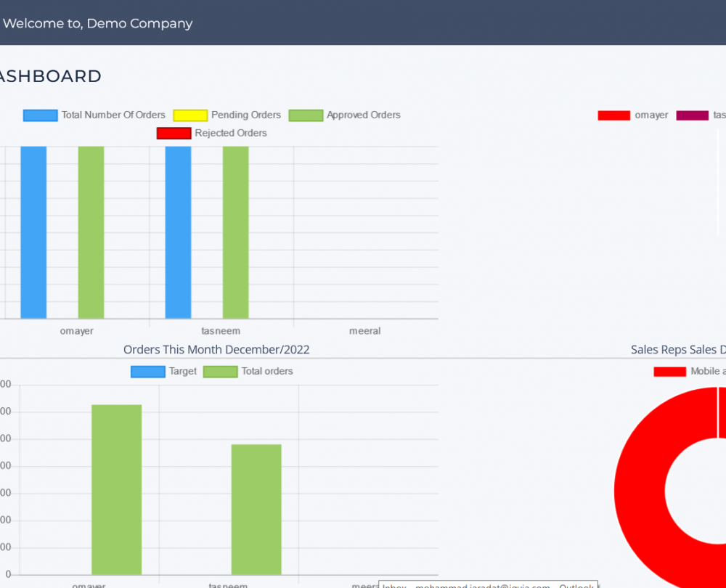
Task: Toggle the Total orders legend item
Action: [248, 372]
